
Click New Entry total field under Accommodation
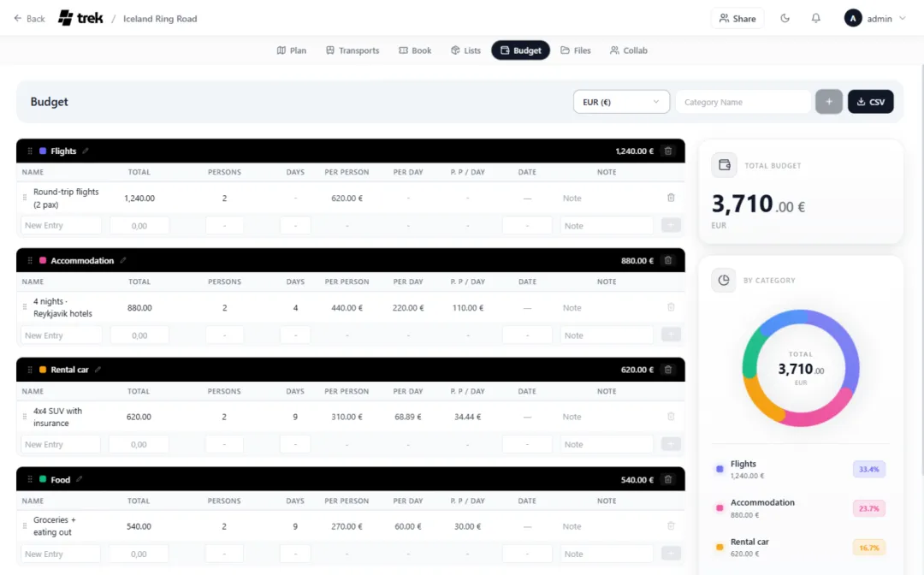pos(139,335)
